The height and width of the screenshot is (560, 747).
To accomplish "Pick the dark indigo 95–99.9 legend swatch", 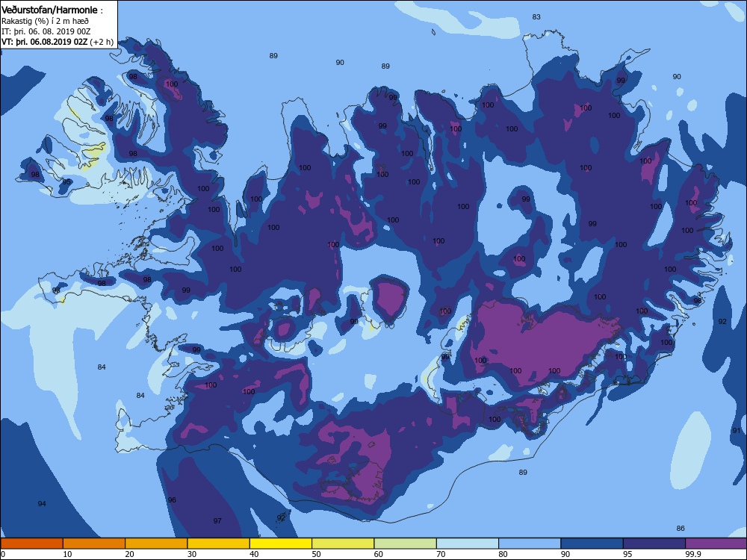I will point(654,544).
